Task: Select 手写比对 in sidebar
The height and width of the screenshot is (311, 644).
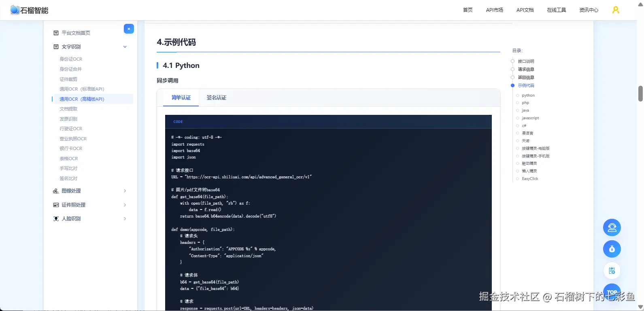Action: [x=68, y=168]
